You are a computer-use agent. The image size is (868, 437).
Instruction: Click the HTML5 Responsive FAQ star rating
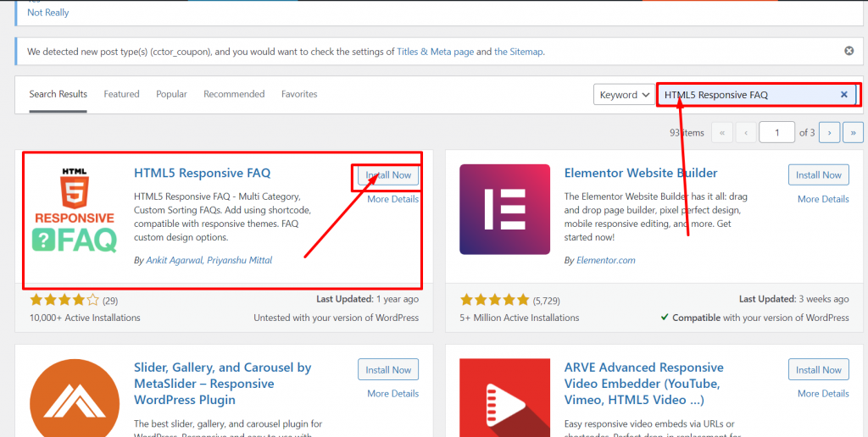pyautogui.click(x=64, y=301)
